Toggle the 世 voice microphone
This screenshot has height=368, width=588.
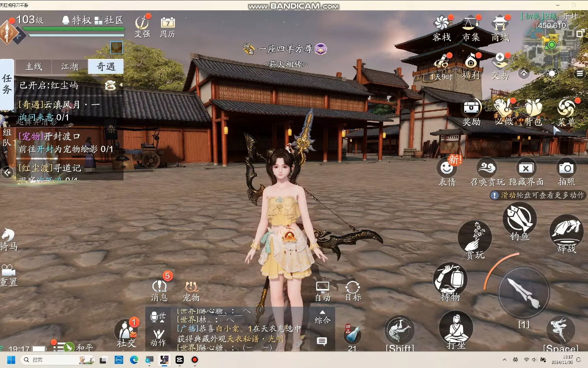[x=158, y=317]
